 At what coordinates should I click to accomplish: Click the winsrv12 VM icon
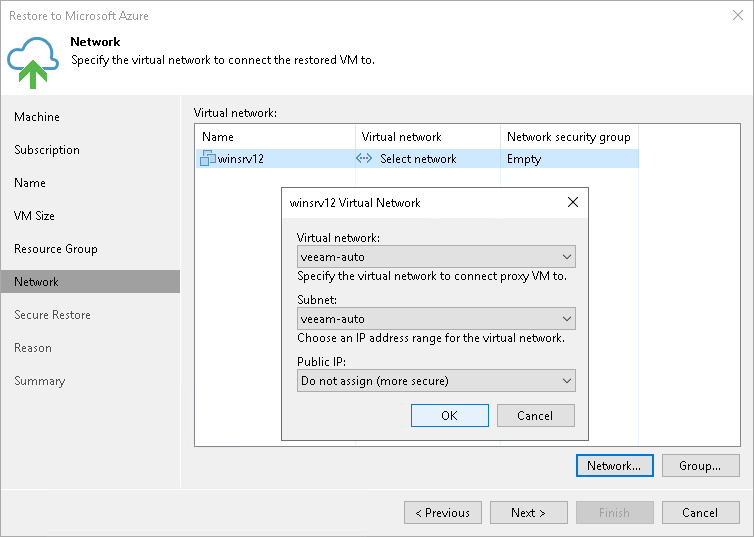208,158
